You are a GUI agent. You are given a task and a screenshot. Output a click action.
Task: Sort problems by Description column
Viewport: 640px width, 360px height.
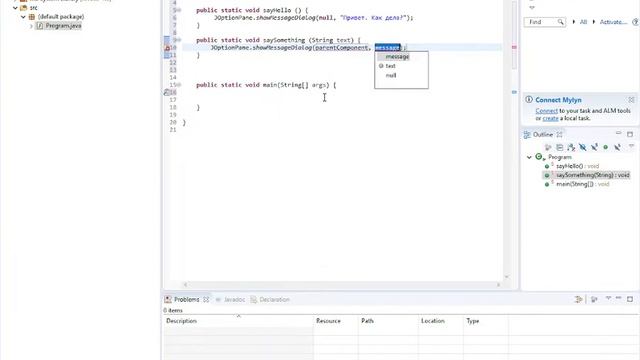238,321
